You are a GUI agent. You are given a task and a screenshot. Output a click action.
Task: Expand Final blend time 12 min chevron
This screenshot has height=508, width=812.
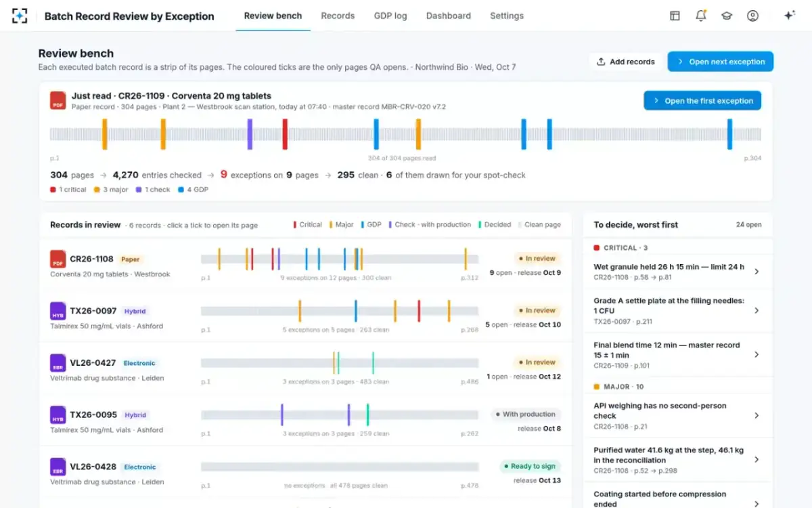click(757, 354)
